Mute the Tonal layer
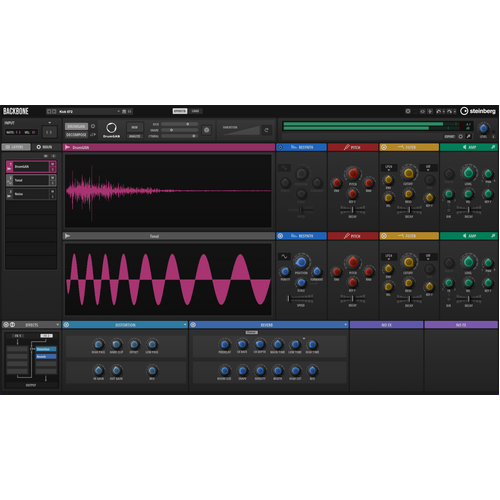The height and width of the screenshot is (500, 500). point(52,178)
